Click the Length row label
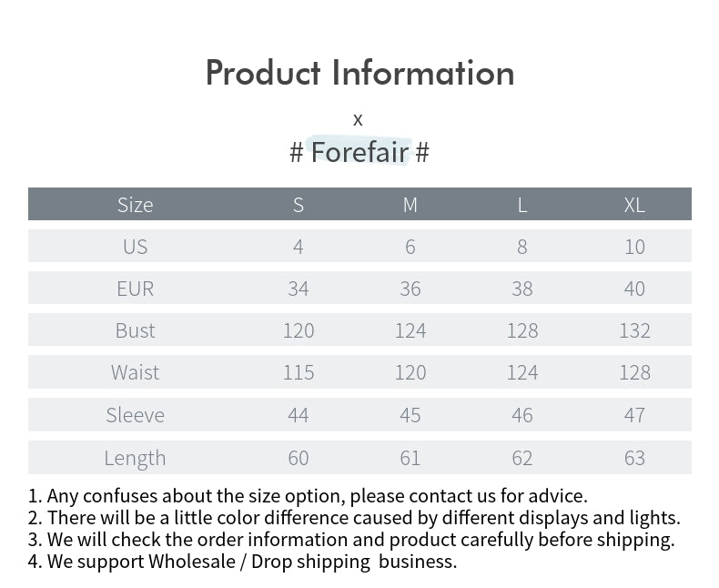The width and height of the screenshot is (719, 588). coord(135,457)
